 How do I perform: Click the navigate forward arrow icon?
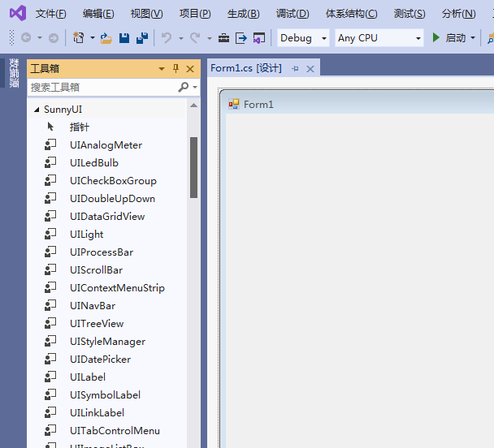tap(54, 38)
